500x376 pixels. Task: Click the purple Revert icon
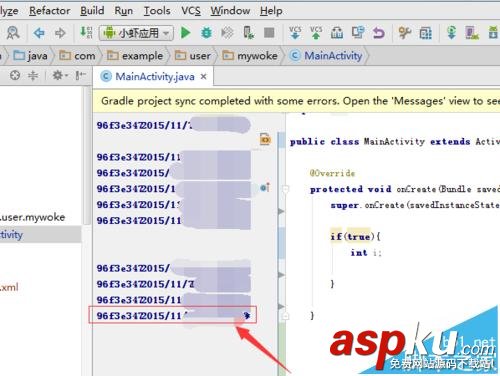tap(379, 33)
